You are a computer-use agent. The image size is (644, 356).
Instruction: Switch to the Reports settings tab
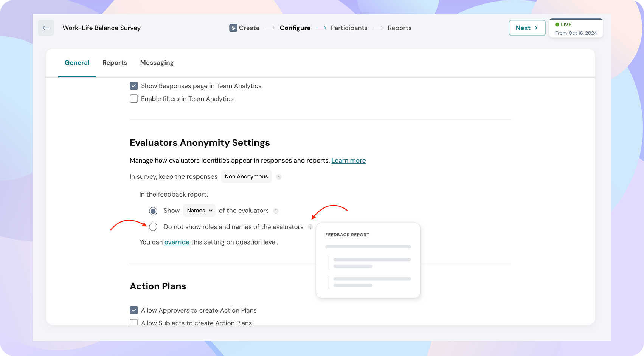click(x=115, y=63)
